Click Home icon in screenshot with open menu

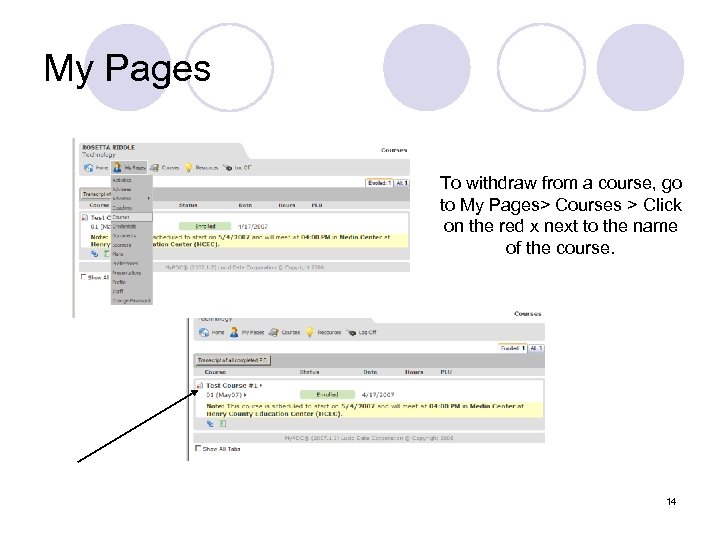click(88, 168)
